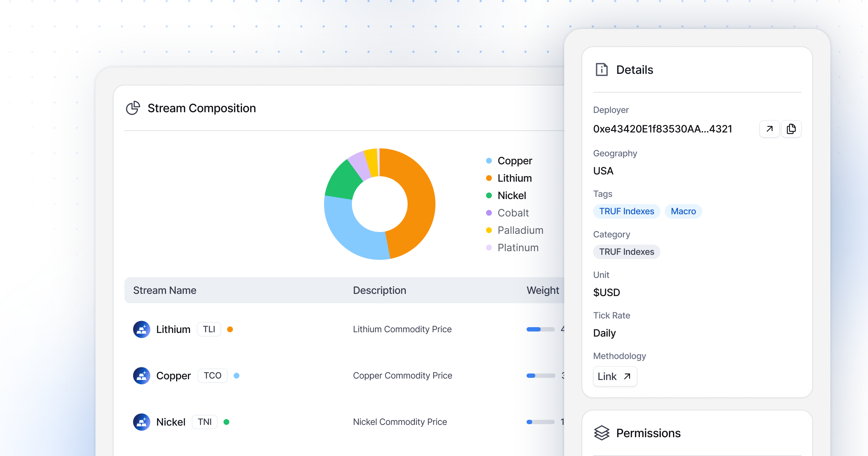
Task: Click the TCO ticker badge
Action: [212, 376]
